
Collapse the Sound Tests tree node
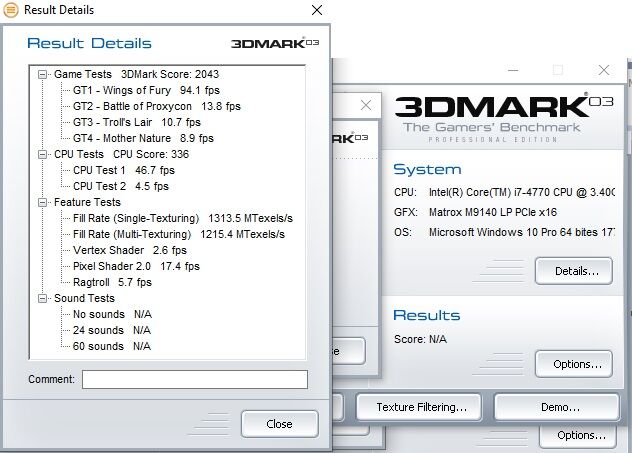coord(42,298)
